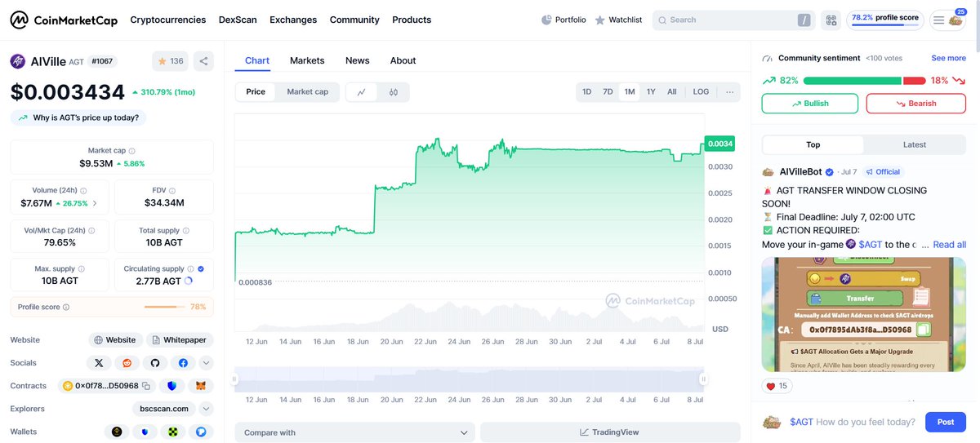Open the Website link button
Viewport: 980px width, 443px height.
(x=114, y=340)
